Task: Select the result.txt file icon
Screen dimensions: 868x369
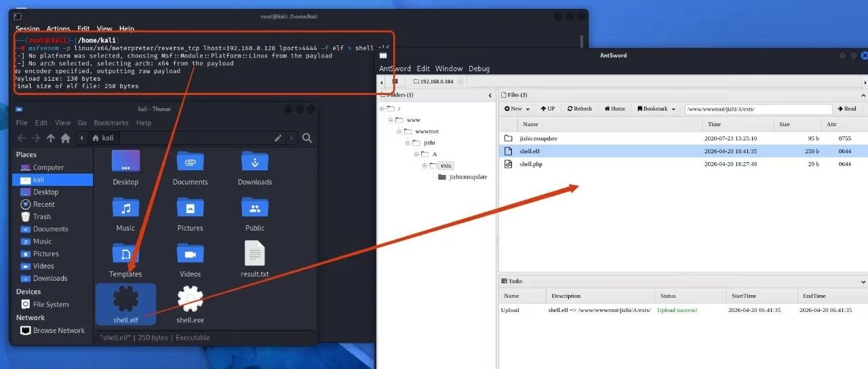Action: (255, 253)
